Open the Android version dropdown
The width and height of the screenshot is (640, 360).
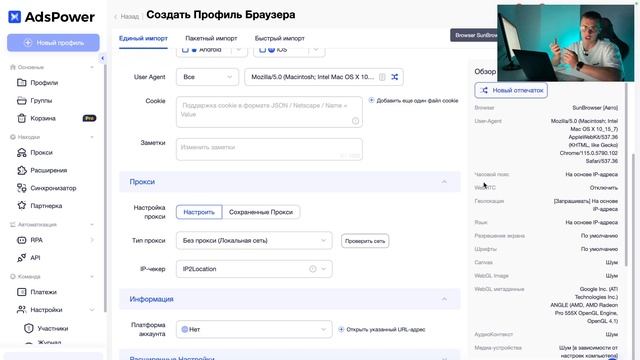click(239, 50)
